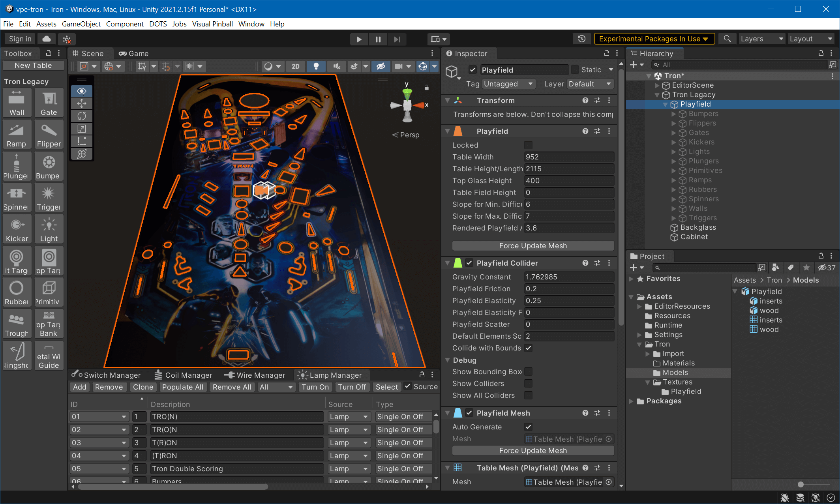Open the Layers dropdown in toolbar

coord(762,39)
